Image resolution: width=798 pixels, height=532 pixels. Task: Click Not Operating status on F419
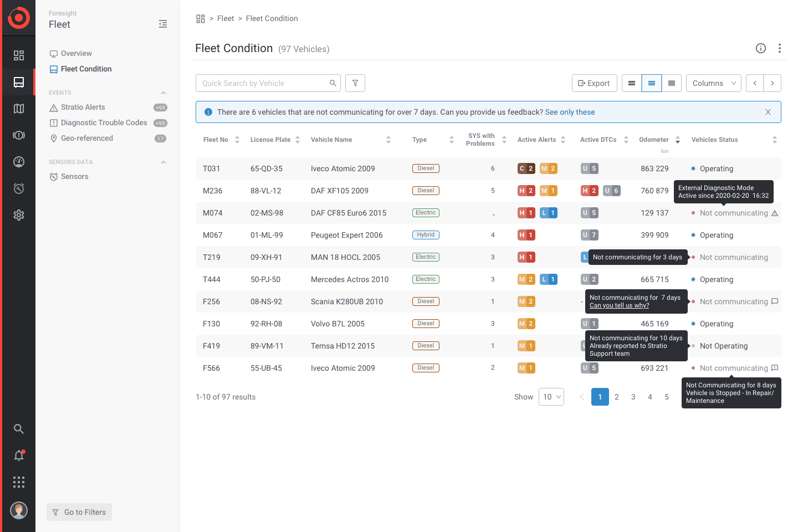tap(724, 346)
